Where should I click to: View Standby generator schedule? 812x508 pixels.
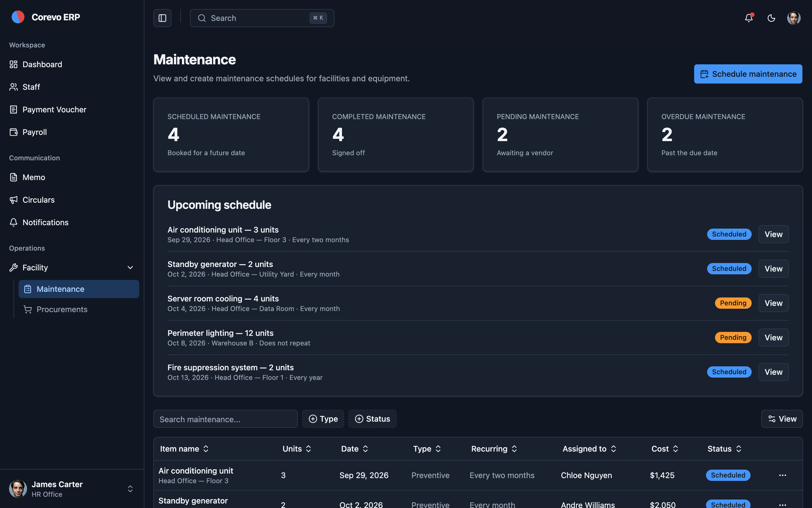click(773, 269)
